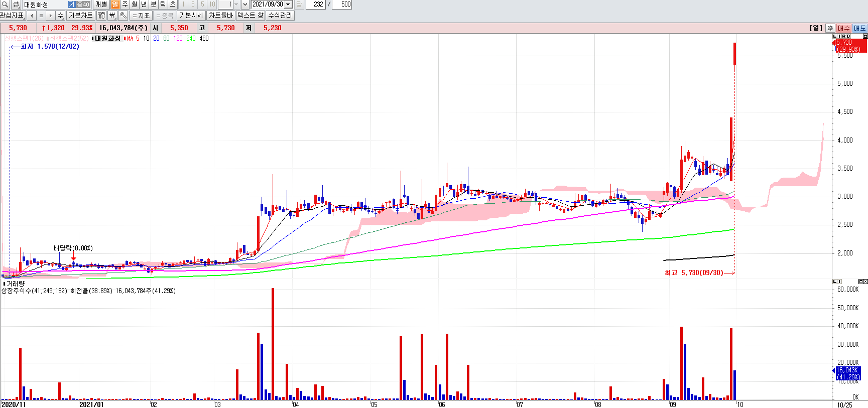Open the 2021/09/30 date picker
The height and width of the screenshot is (408, 868).
(289, 5)
